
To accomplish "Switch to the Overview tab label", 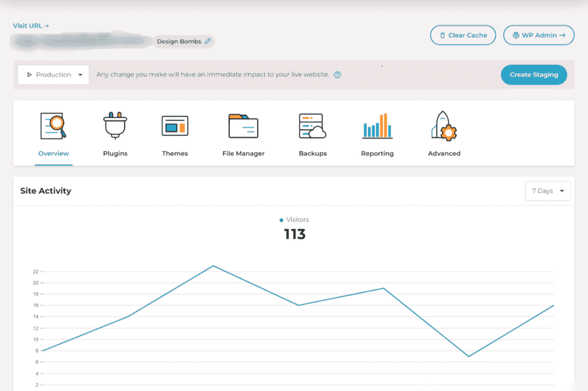I will tap(53, 153).
